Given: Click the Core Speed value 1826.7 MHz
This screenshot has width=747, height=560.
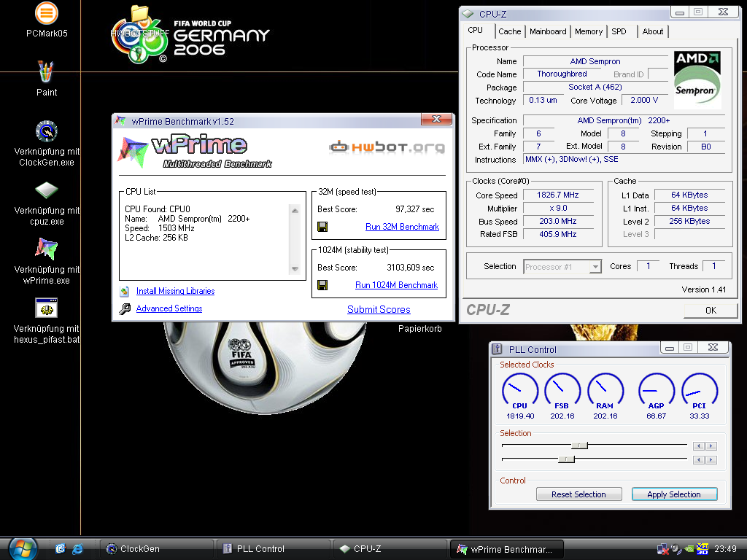Looking at the screenshot, I should coord(558,195).
